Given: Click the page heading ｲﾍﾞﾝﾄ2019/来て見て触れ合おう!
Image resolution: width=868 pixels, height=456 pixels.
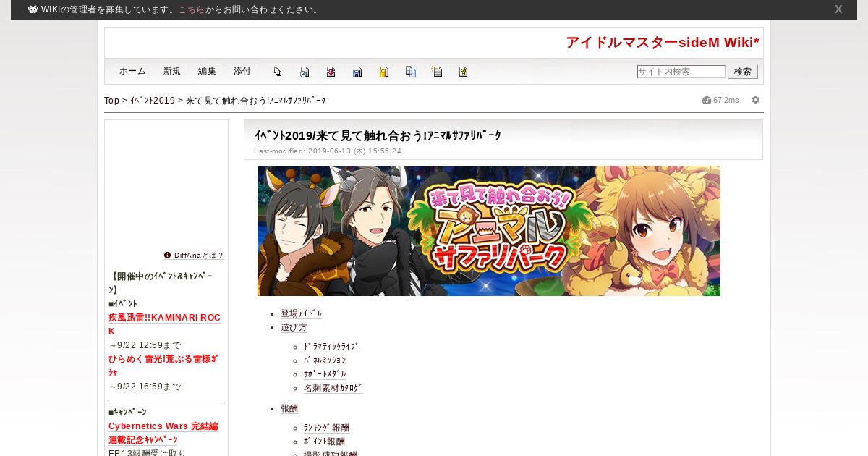Looking at the screenshot, I should click(x=378, y=135).
